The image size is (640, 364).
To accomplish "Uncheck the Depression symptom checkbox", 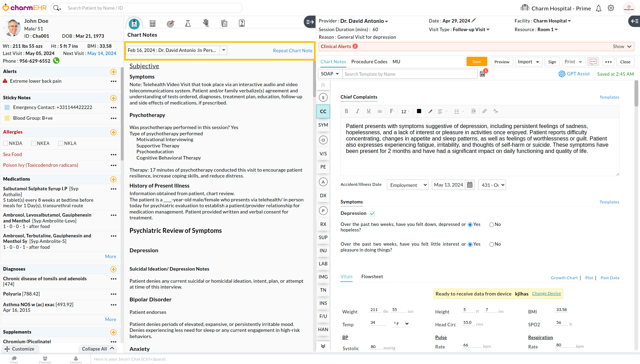I will 372,214.
